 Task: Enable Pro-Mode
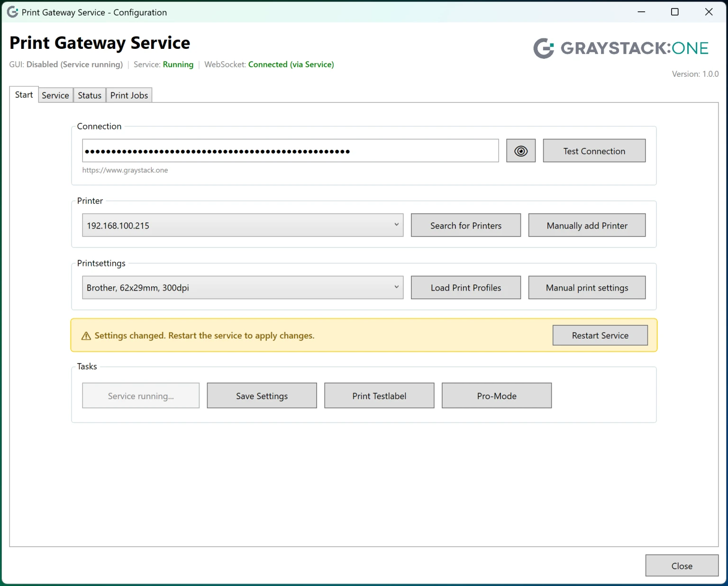(496, 395)
